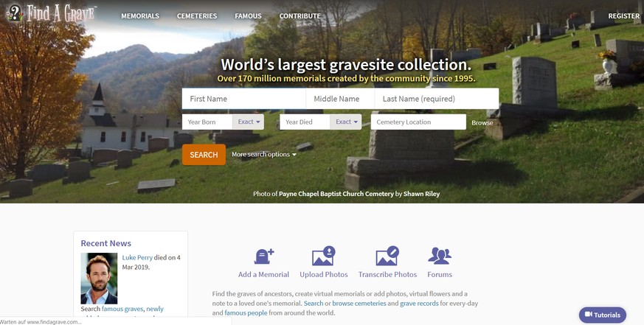
Task: Focus the Last Name (required) field
Action: [437, 99]
